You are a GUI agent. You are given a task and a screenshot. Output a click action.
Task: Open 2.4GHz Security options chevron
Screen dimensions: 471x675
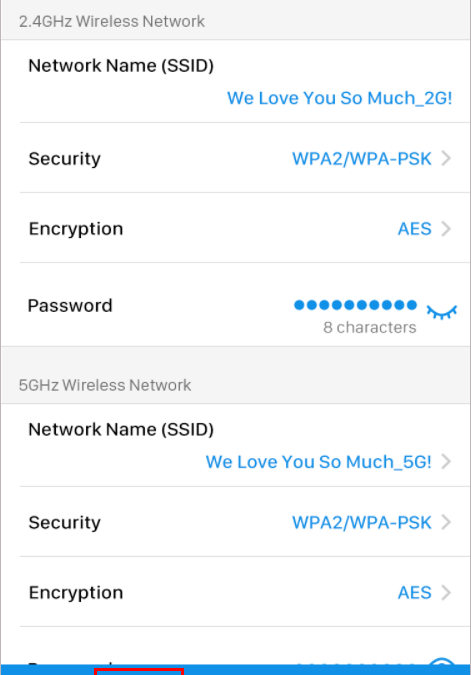(446, 158)
